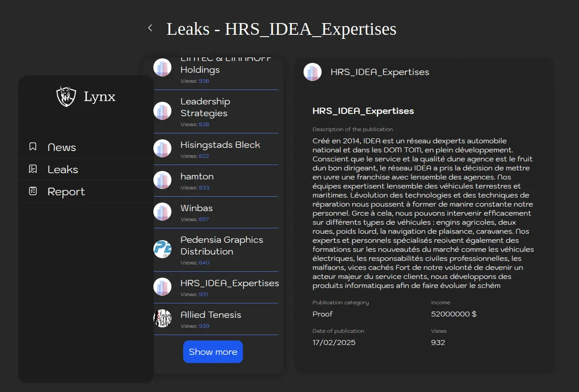Click the Winbas entry avatar icon

click(162, 212)
